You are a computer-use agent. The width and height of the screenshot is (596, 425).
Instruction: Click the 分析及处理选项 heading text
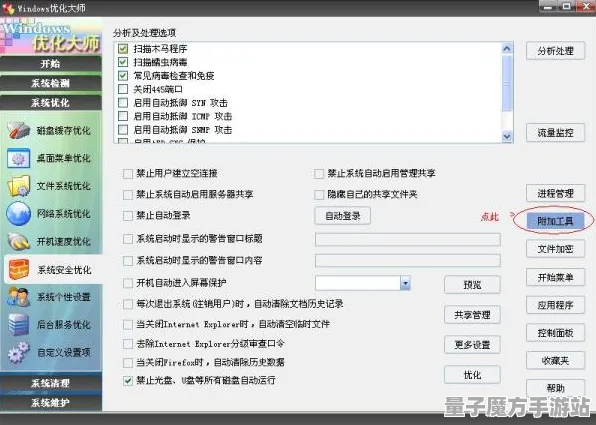pos(144,33)
